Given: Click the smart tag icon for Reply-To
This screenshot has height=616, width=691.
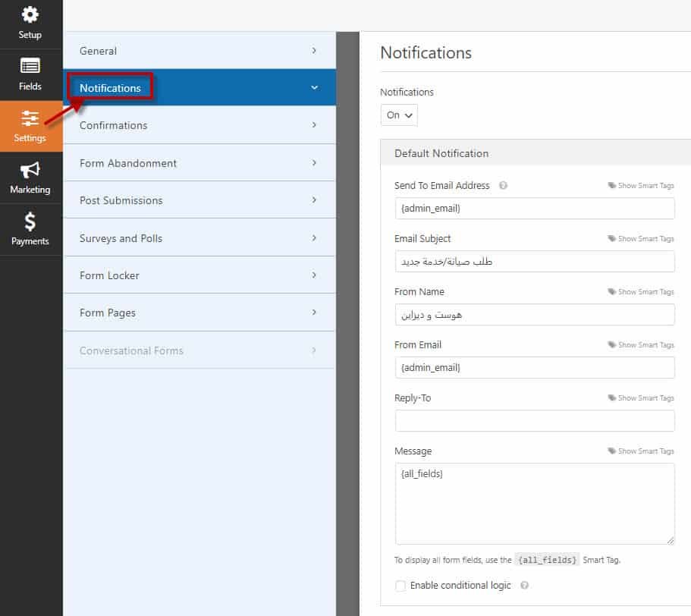Looking at the screenshot, I should point(611,398).
